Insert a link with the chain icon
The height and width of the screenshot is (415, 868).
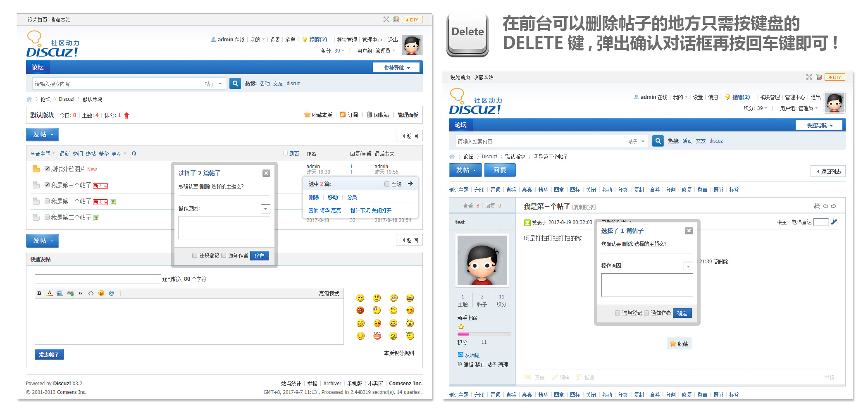point(70,293)
